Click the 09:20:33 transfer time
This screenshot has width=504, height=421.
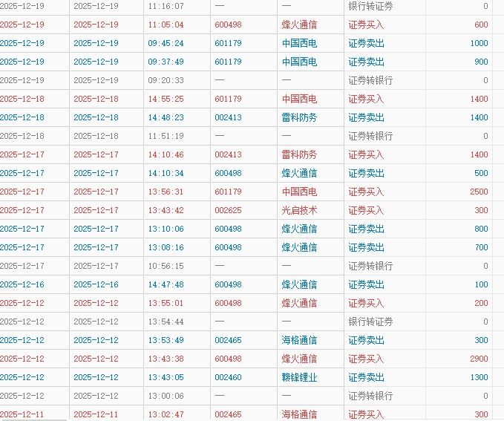(x=166, y=80)
